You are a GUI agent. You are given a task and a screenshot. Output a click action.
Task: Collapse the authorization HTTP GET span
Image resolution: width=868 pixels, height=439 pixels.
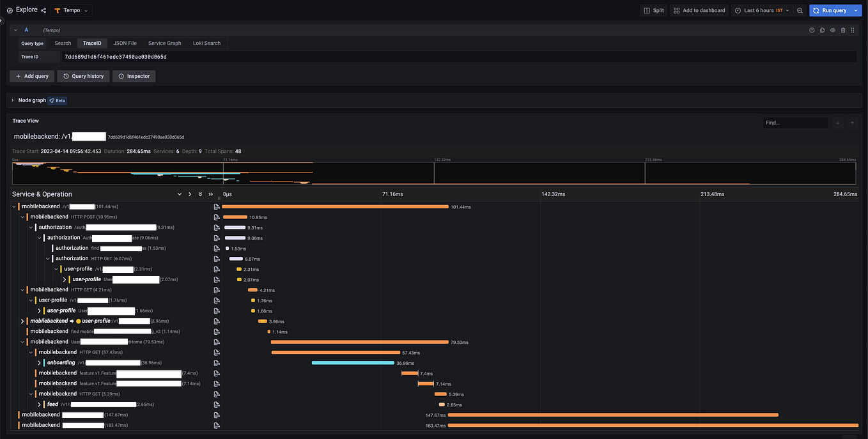tap(47, 258)
